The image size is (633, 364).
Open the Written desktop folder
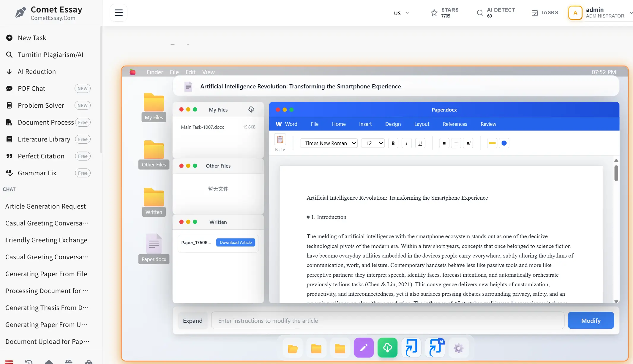(154, 202)
